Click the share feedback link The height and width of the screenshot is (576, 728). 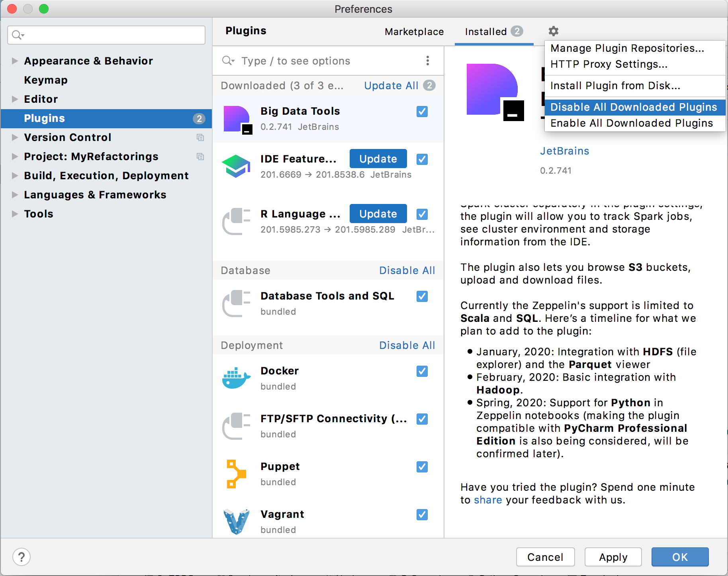tap(488, 500)
